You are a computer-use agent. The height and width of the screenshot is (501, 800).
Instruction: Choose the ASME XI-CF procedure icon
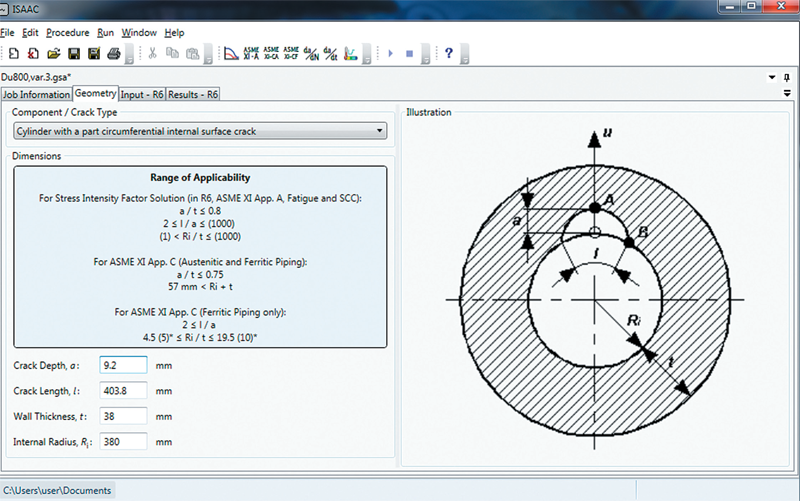pos(291,53)
